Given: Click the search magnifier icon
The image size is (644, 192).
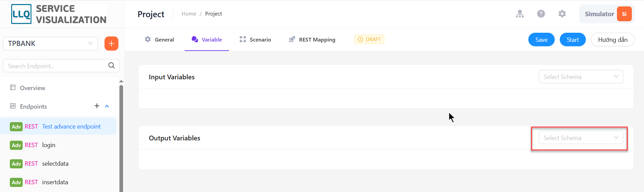Looking at the screenshot, I should click(111, 65).
